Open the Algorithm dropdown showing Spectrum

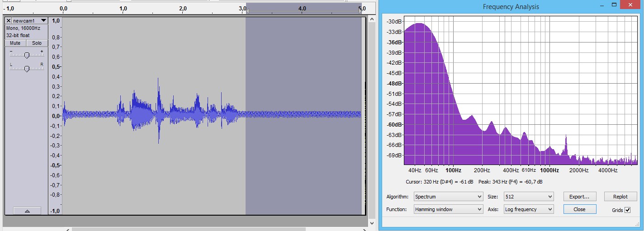pos(448,197)
